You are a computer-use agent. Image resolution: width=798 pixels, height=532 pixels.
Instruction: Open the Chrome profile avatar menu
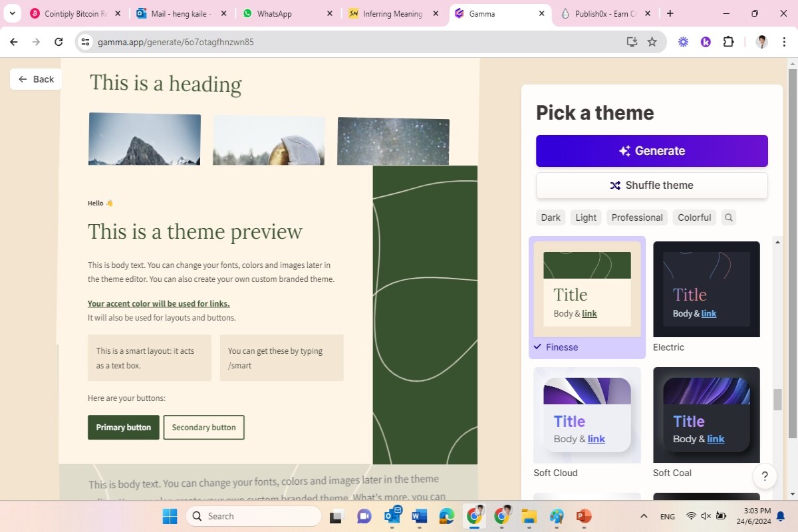pos(762,42)
